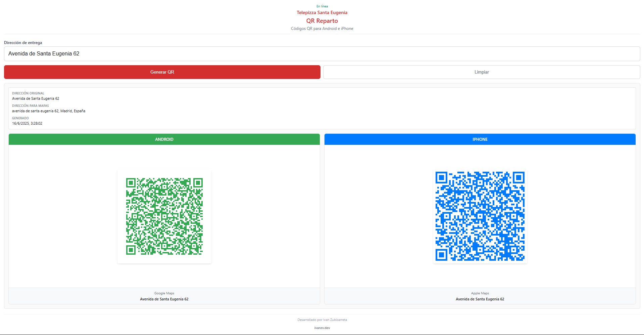Viewport: 644px width, 335px height.
Task: Click the GENERADO label
Action: coord(20,118)
